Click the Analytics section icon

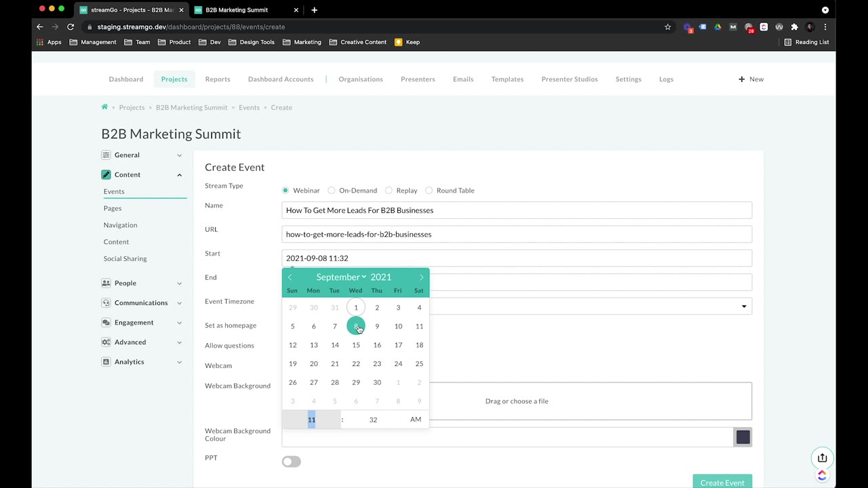pos(106,362)
